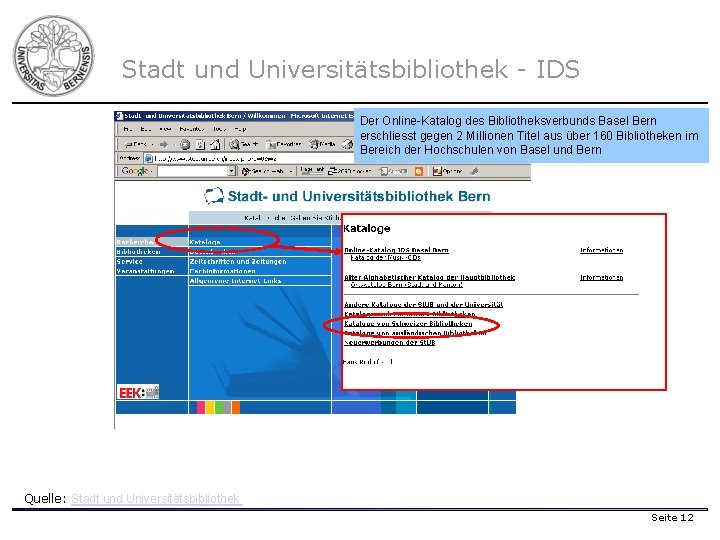Open the View menu
This screenshot has height=540, width=720.
pyautogui.click(x=165, y=129)
